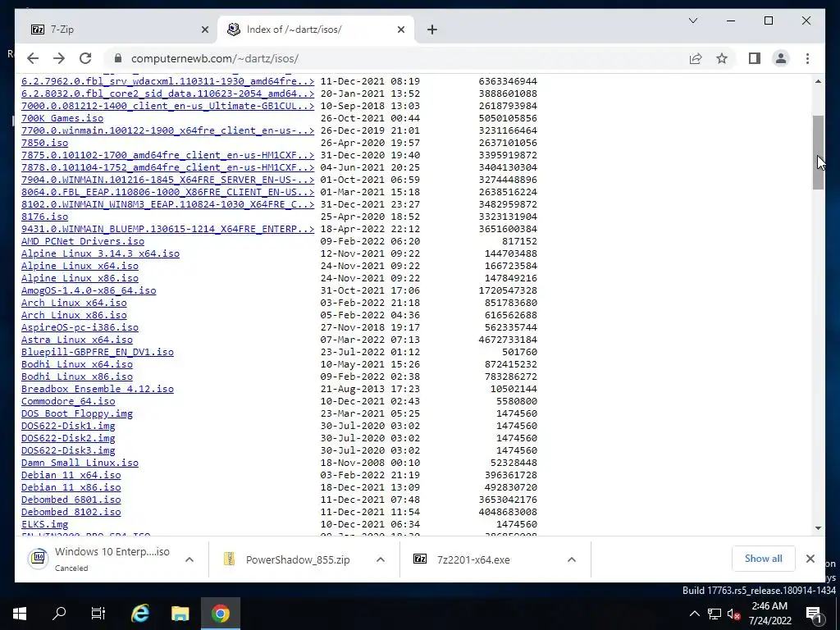Download DOS_Boot_Floppy.img
840x630 pixels.
pyautogui.click(x=76, y=413)
